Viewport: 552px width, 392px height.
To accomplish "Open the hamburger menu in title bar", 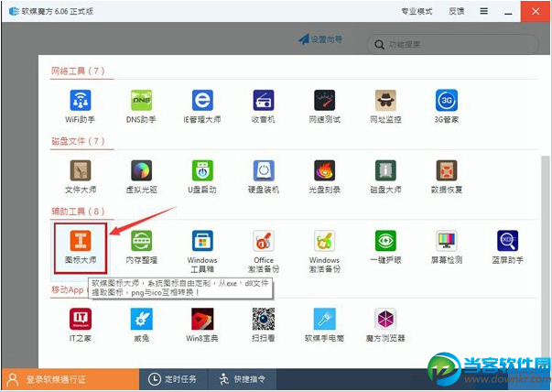I will point(484,11).
